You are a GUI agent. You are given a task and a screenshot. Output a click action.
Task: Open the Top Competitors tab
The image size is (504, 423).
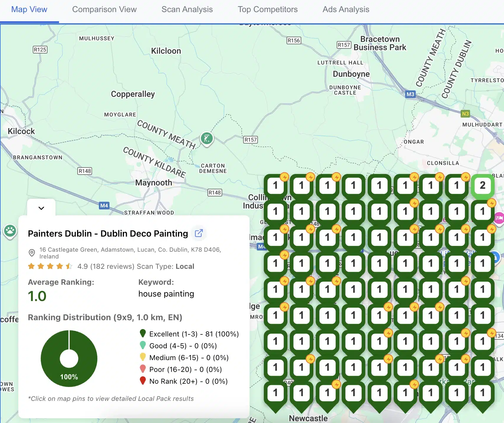tap(267, 9)
